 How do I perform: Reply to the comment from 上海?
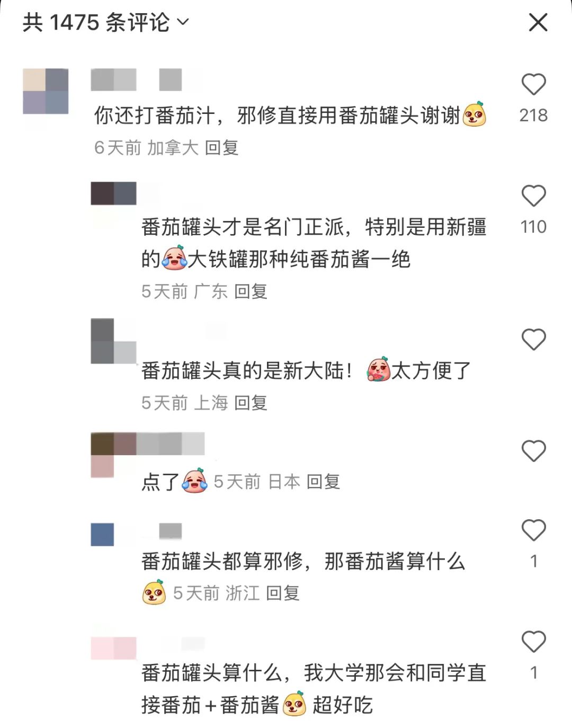(251, 403)
